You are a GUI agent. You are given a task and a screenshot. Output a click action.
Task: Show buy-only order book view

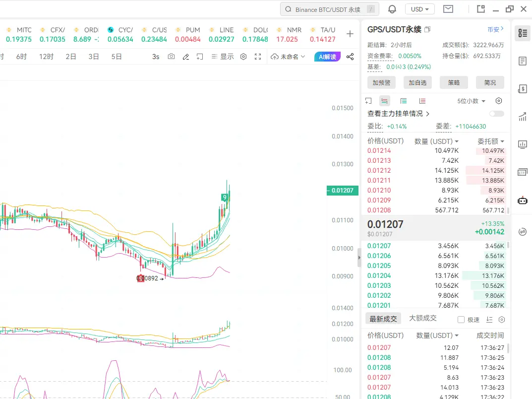404,101
